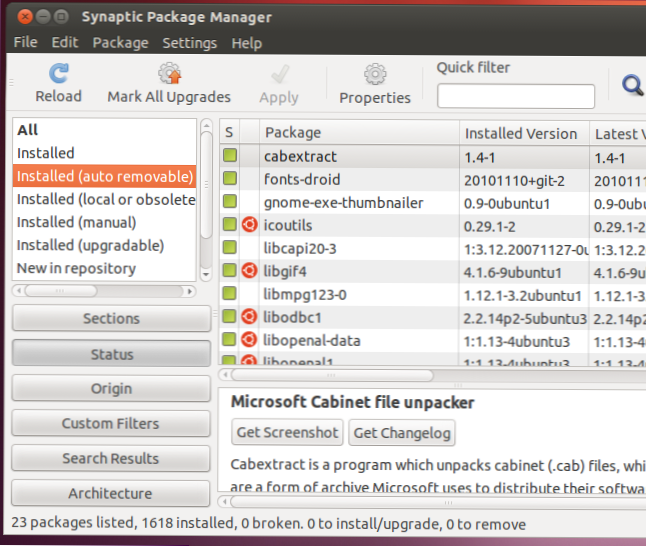The height and width of the screenshot is (546, 646).
Task: Click the Get Changelog button
Action: point(402,433)
